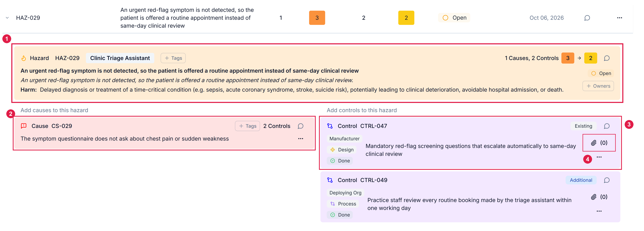The width and height of the screenshot is (644, 231).
Task: Click Control CTRL-047 branch icon
Action: (x=330, y=126)
